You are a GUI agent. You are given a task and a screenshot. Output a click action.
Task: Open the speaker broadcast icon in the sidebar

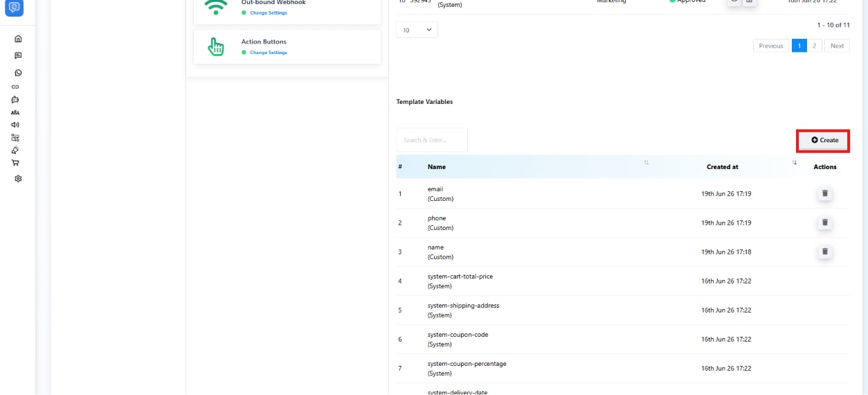pos(15,125)
